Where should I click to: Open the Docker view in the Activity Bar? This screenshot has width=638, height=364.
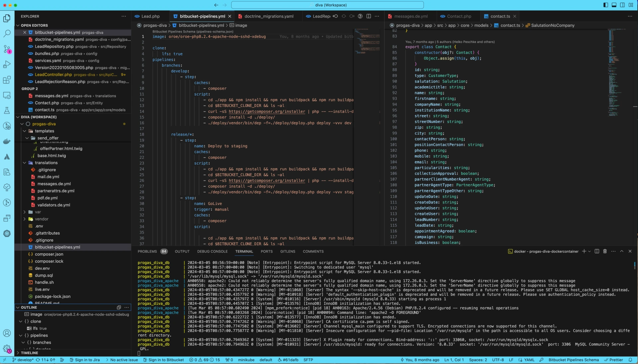7,141
